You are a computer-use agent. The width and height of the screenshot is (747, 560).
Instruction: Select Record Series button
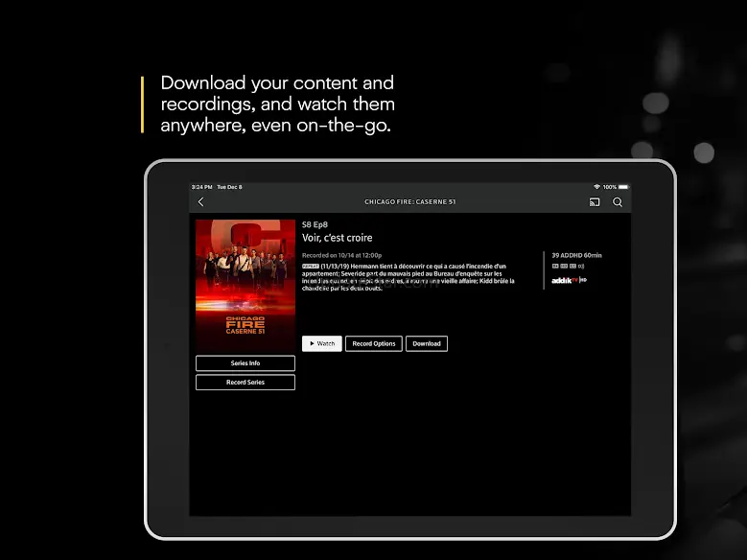click(245, 383)
